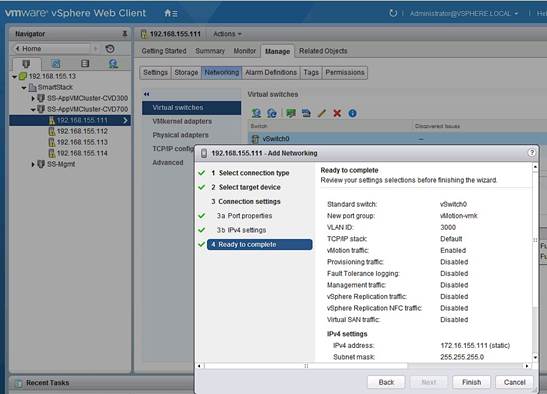The image size is (547, 394).
Task: Click the Manage physical adapters toolbar icon
Action: (x=291, y=113)
